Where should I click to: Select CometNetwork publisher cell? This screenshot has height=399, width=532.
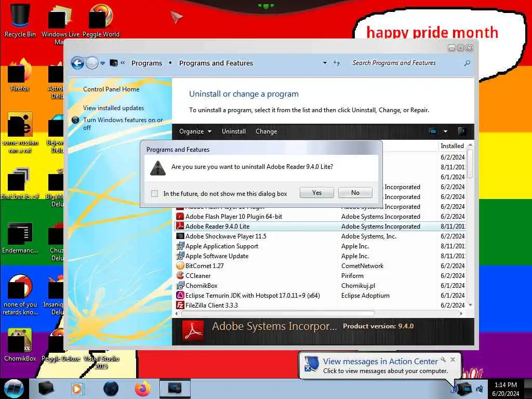click(362, 265)
